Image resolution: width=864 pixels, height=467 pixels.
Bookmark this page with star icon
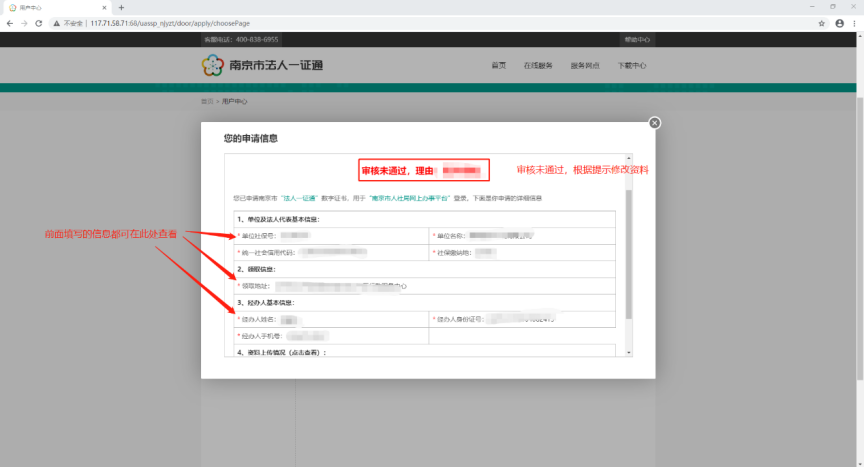[821, 22]
